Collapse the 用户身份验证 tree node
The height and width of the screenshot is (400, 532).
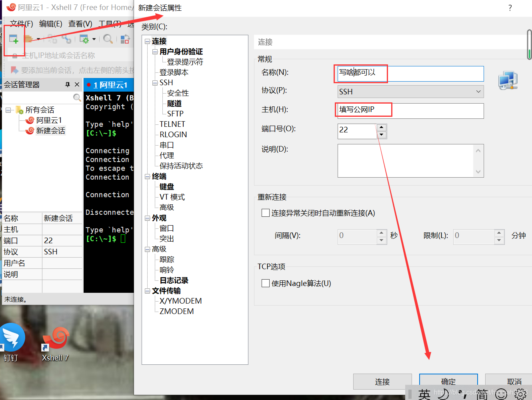click(x=155, y=52)
